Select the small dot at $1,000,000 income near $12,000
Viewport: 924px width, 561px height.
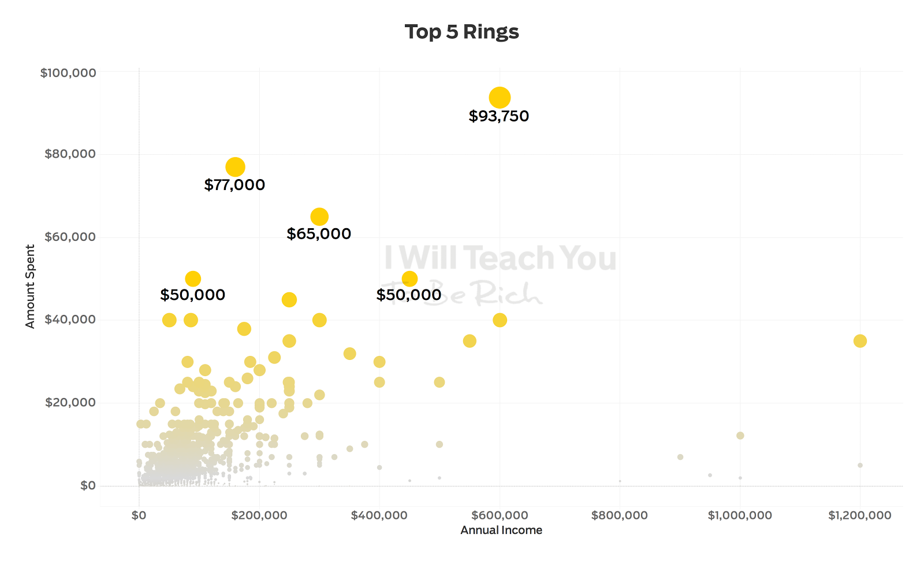pyautogui.click(x=740, y=436)
